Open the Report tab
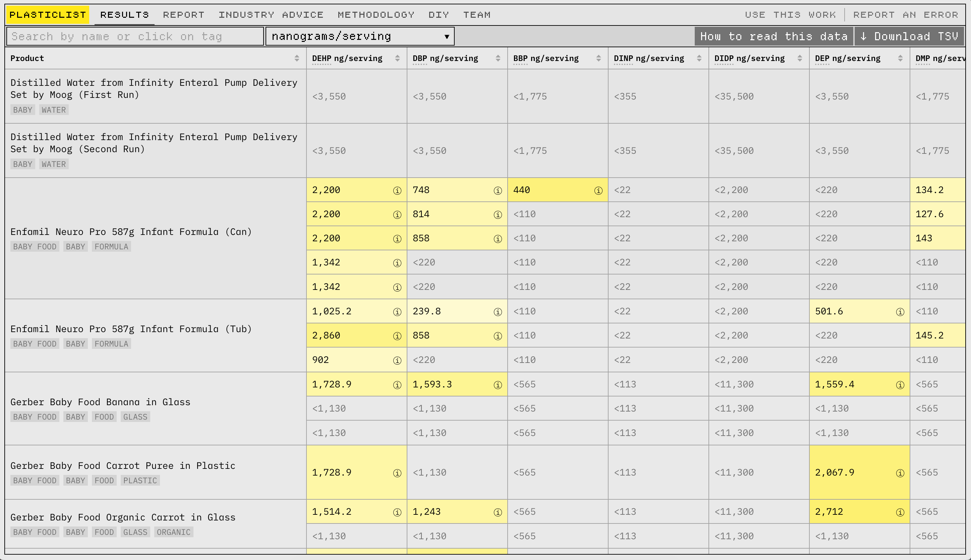This screenshot has width=971, height=560. (183, 15)
